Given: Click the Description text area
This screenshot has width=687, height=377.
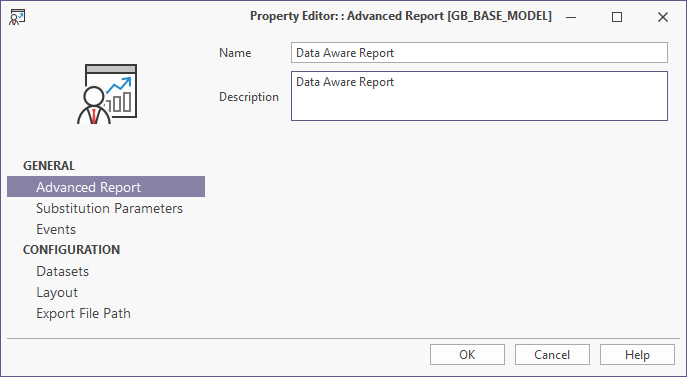Looking at the screenshot, I should click(x=479, y=96).
